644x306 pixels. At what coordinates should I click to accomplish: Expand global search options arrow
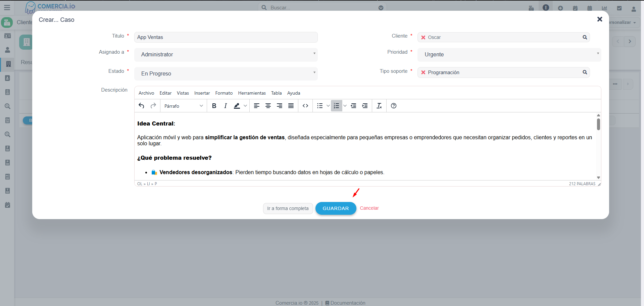pyautogui.click(x=381, y=8)
